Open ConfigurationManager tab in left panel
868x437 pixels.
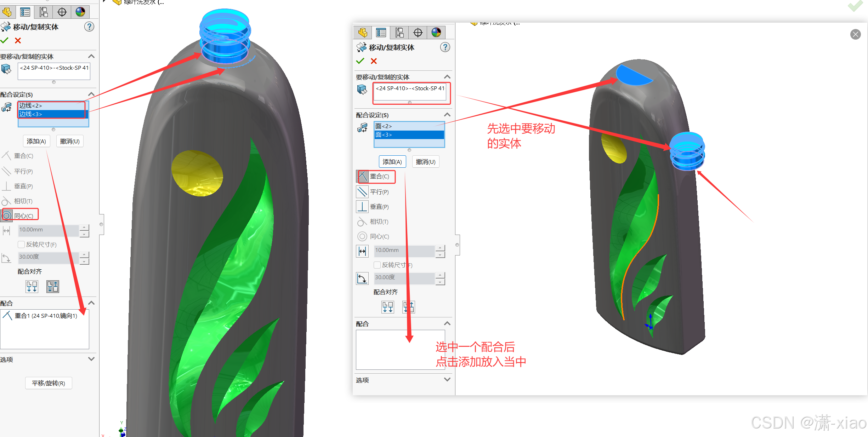click(x=44, y=12)
